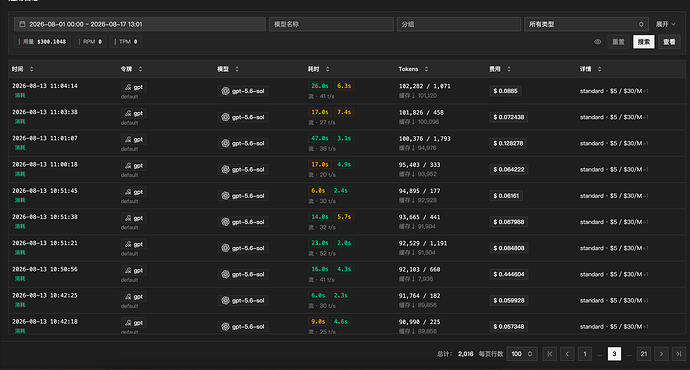Click the 重置 reset button
This screenshot has width=690, height=370.
coord(618,42)
